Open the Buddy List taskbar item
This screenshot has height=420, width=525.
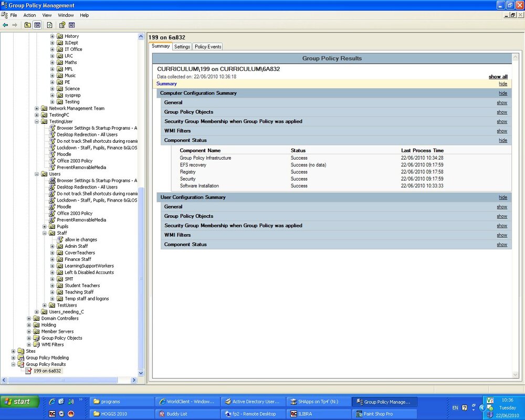click(x=187, y=414)
